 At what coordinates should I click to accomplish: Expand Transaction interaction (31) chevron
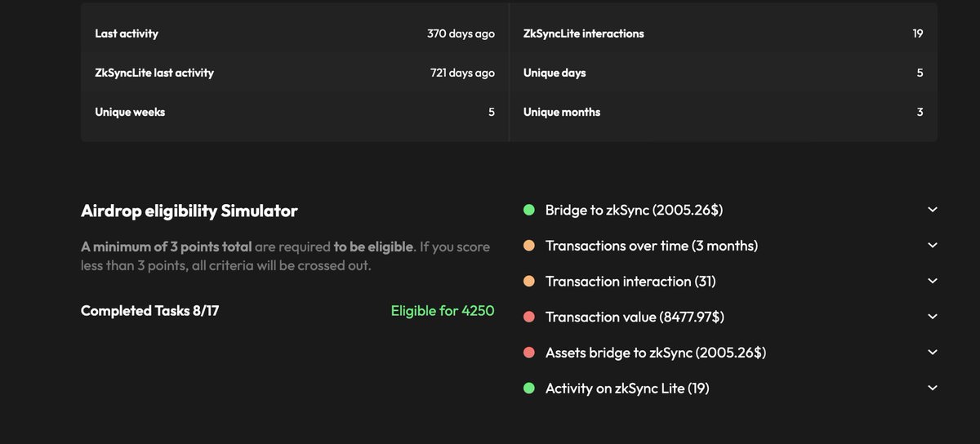click(933, 282)
